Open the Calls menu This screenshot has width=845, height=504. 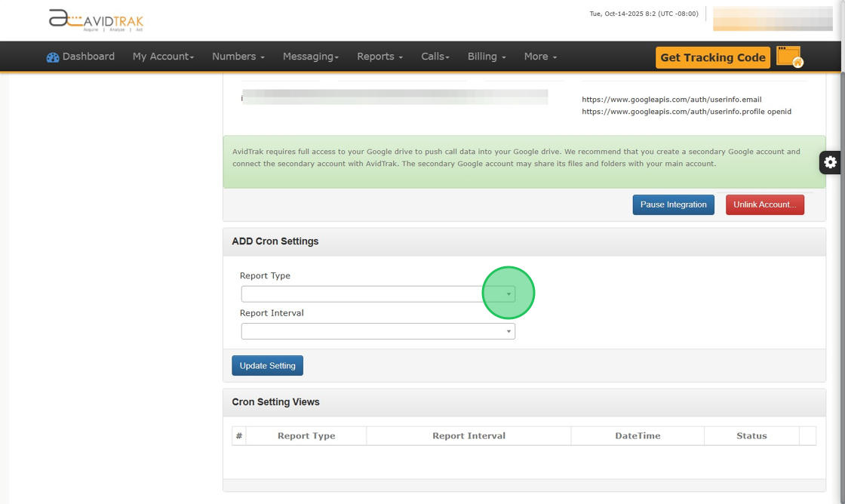(x=435, y=57)
